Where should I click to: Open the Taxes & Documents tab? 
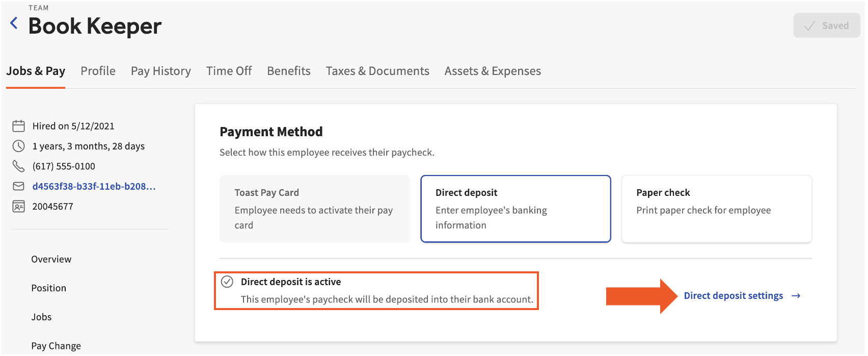point(377,71)
